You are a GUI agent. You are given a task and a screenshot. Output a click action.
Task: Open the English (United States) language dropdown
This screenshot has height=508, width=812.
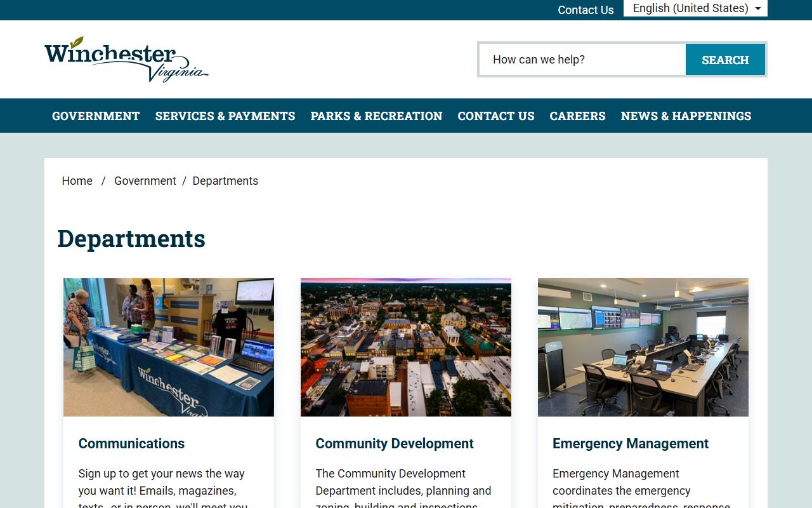point(695,8)
